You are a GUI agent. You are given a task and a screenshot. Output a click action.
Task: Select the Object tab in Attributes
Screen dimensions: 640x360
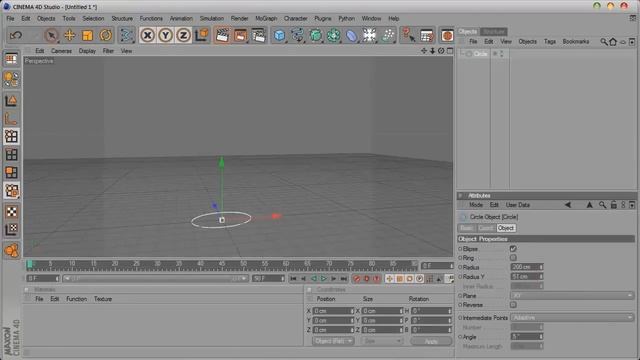[506, 228]
